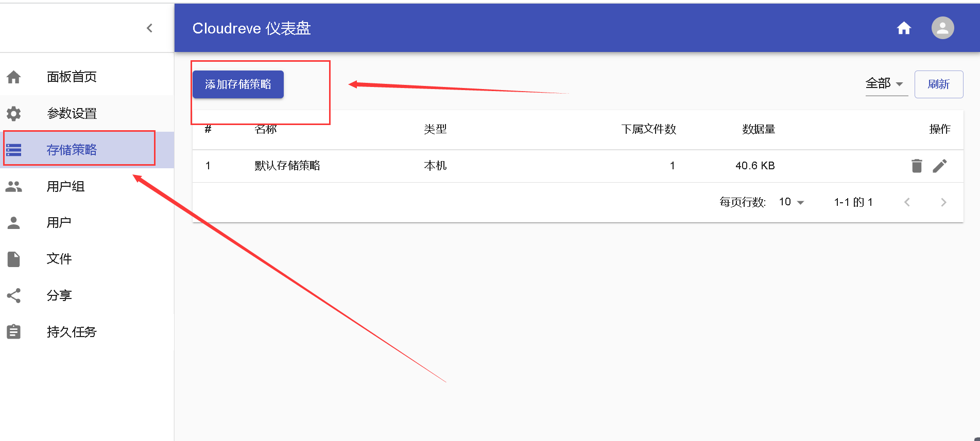Click the 40.6 KB data cell
980x441 pixels.
pyautogui.click(x=755, y=166)
